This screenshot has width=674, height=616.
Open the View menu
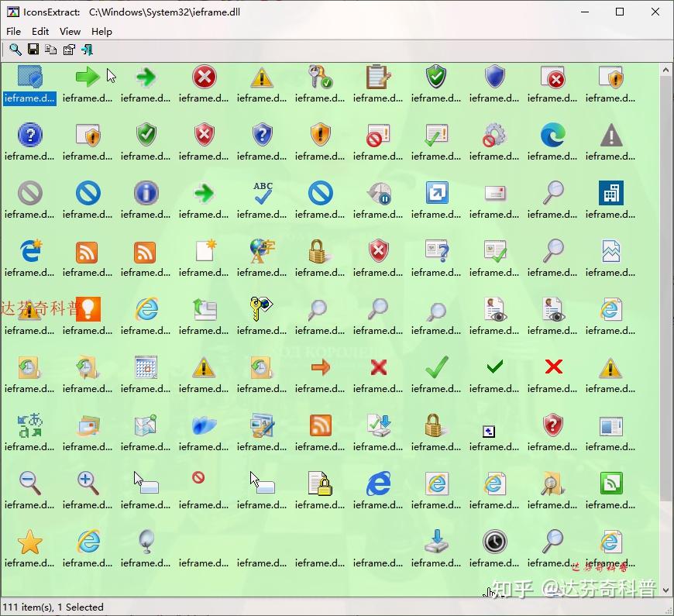(70, 31)
